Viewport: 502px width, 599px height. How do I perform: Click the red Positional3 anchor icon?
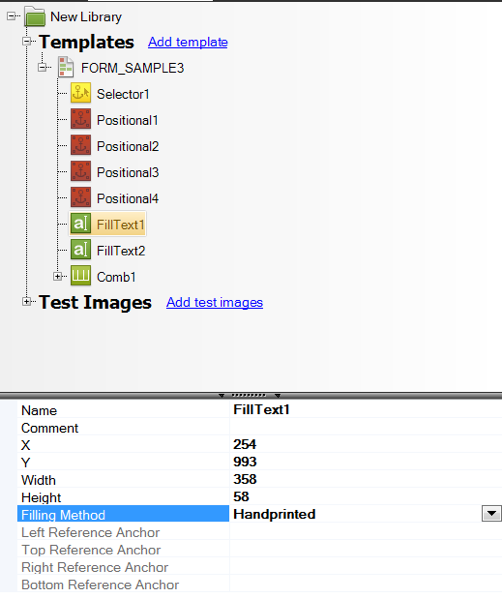tap(81, 171)
